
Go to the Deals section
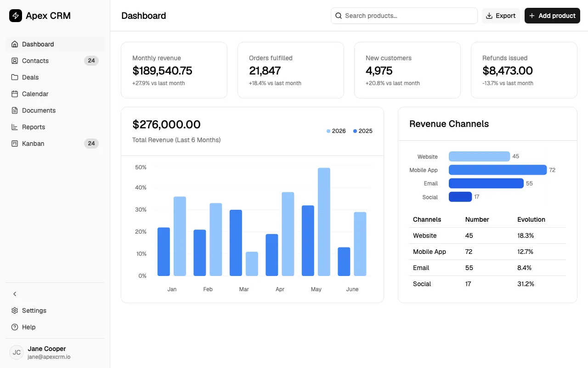point(55,77)
